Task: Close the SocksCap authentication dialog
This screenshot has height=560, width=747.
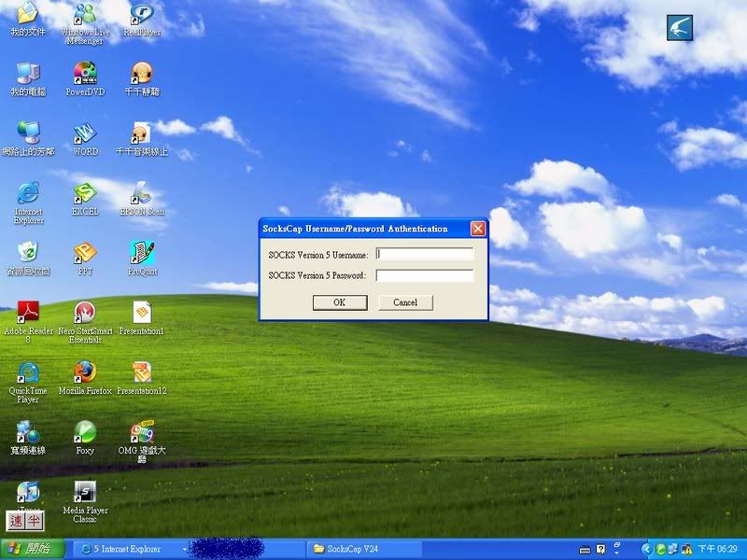Action: pyautogui.click(x=477, y=229)
